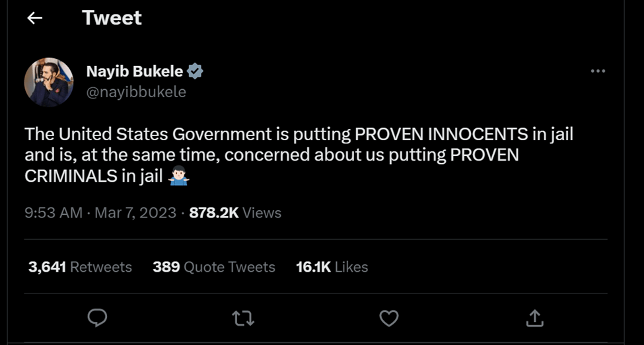Open the three-dot more options menu
Viewport: 644px width, 345px height.
coord(598,71)
